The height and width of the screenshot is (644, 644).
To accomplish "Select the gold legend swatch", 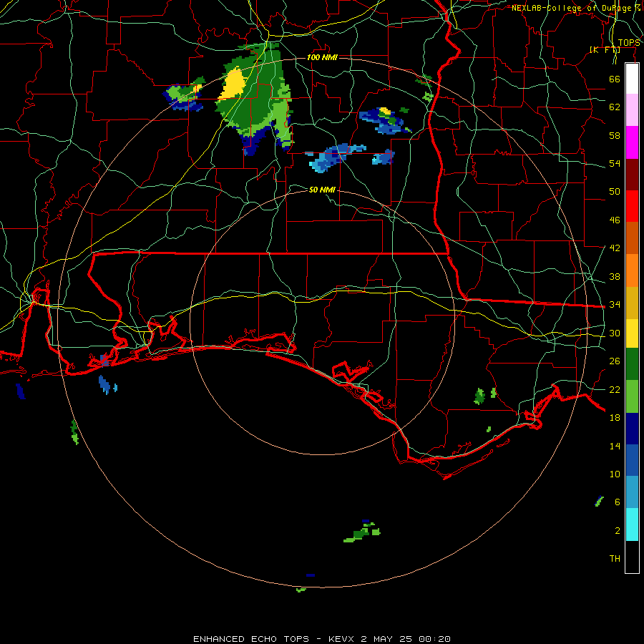I will pos(632,303).
